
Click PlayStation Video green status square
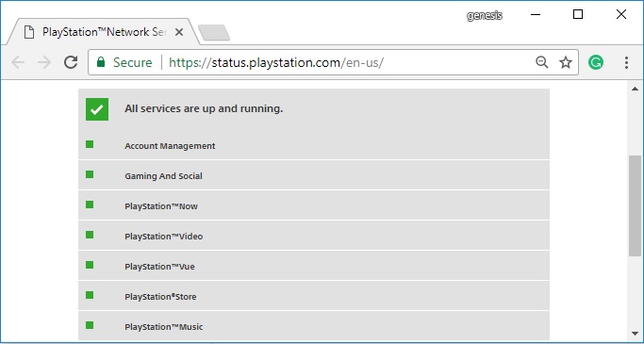coord(90,235)
